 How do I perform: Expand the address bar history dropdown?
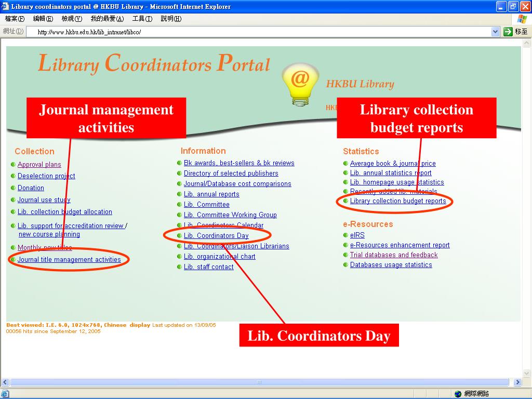tap(495, 32)
